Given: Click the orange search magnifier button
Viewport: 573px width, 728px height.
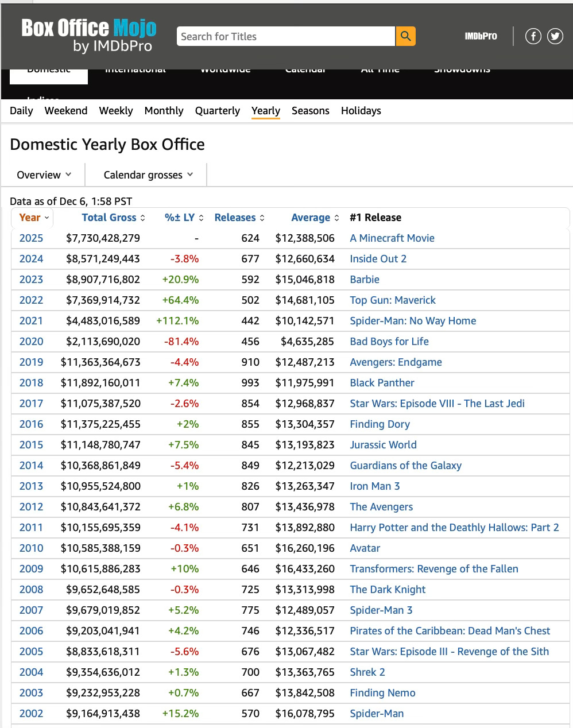Looking at the screenshot, I should (x=405, y=36).
